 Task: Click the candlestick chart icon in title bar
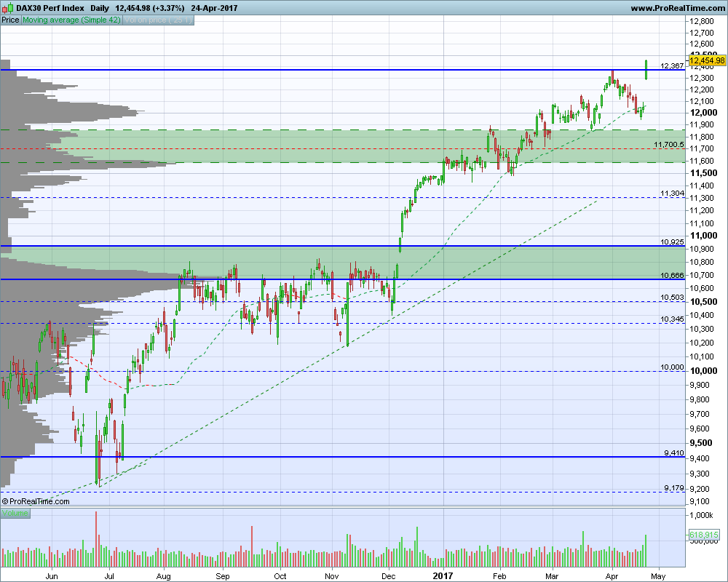[x=8, y=8]
